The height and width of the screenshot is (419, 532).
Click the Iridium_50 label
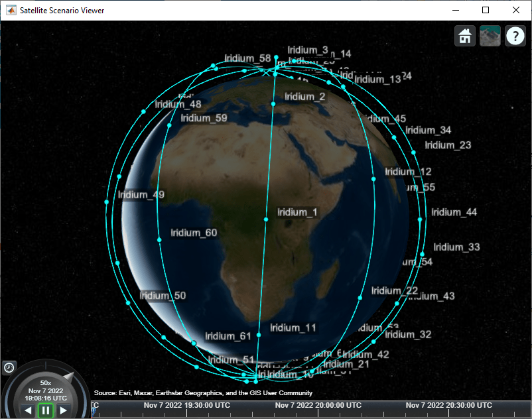coord(163,296)
